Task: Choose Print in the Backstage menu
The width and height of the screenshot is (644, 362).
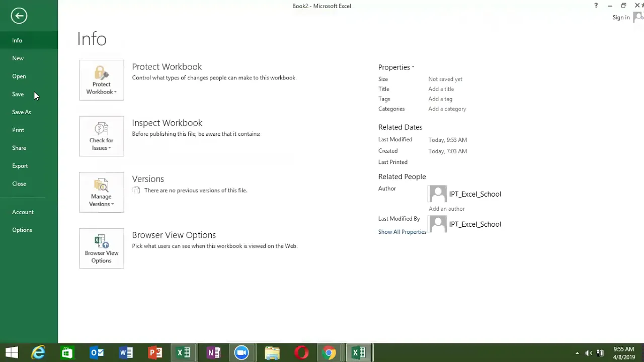Action: pos(29,130)
